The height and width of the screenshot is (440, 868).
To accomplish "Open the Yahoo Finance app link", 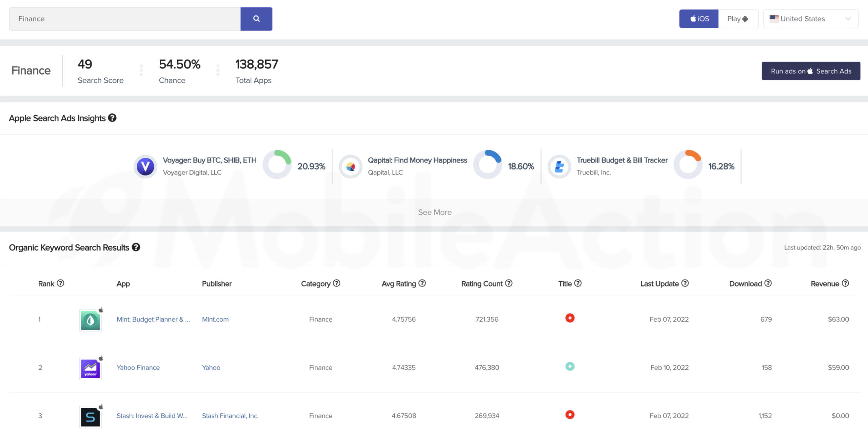I will tap(138, 367).
